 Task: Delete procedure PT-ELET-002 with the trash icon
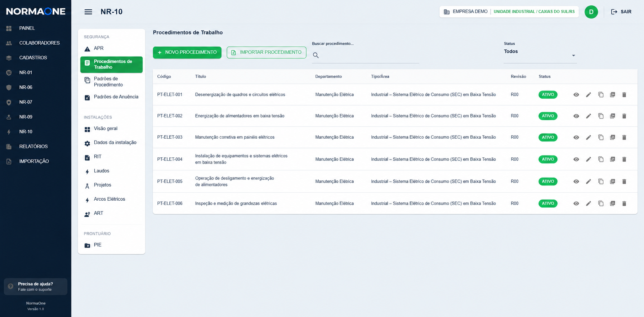click(624, 116)
